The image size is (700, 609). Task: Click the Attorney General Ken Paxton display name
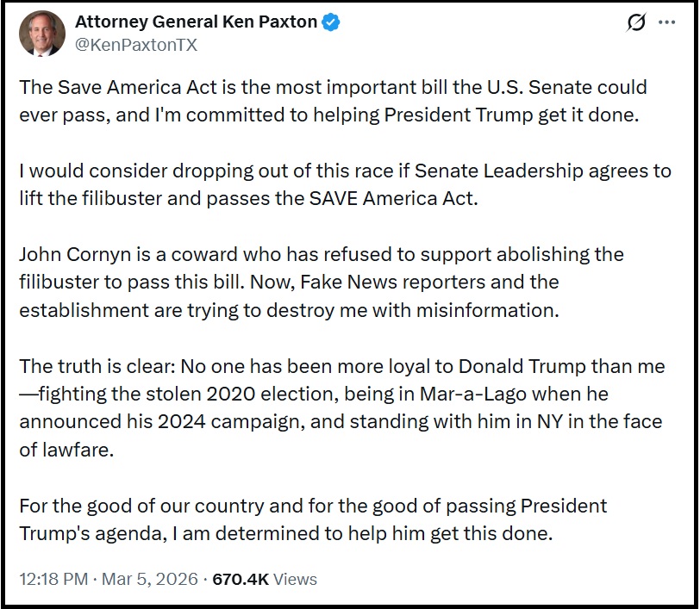(196, 22)
